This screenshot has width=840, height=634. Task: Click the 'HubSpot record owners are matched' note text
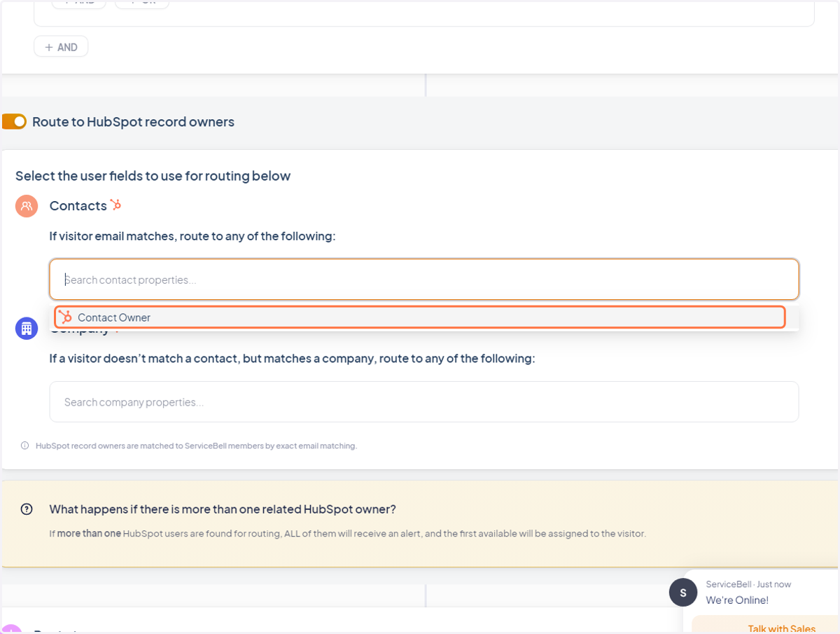(x=196, y=446)
